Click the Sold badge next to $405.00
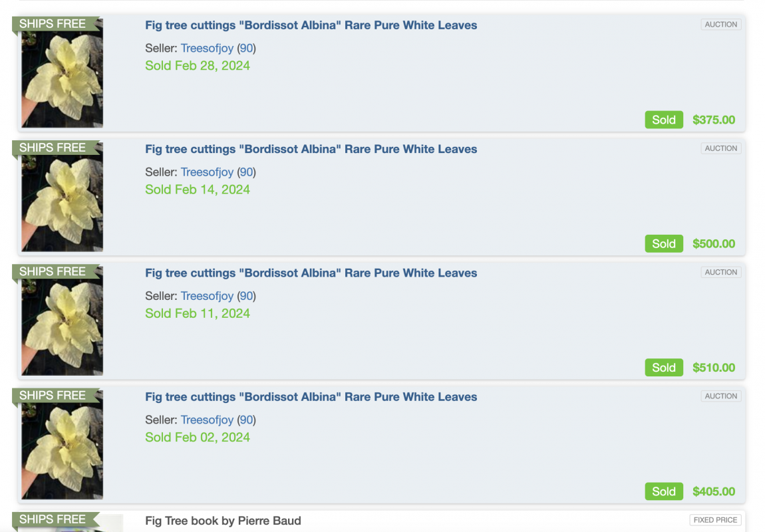Viewport: 765px width, 532px height. click(x=663, y=491)
